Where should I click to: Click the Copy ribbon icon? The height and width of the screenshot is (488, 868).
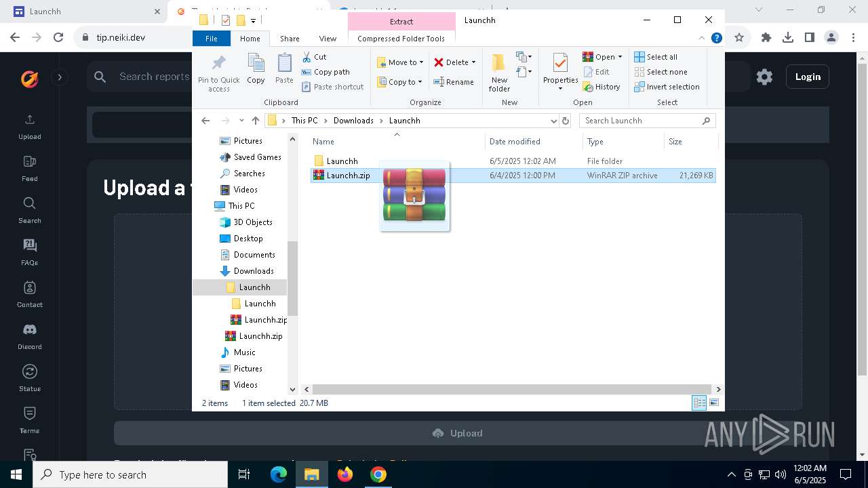pos(256,63)
